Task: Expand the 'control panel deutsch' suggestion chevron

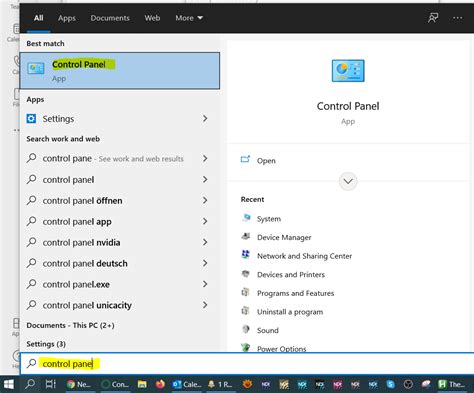Action: tap(205, 263)
